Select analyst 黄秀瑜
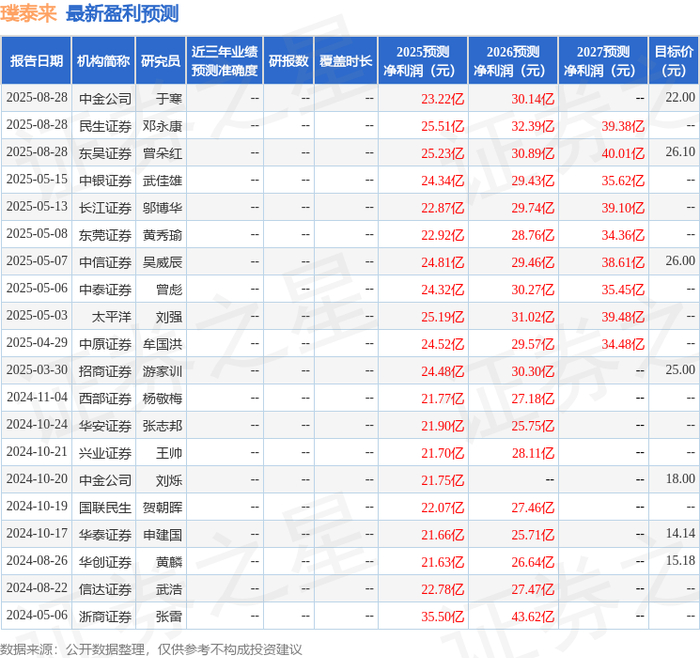Image resolution: width=700 pixels, height=658 pixels. 162,235
